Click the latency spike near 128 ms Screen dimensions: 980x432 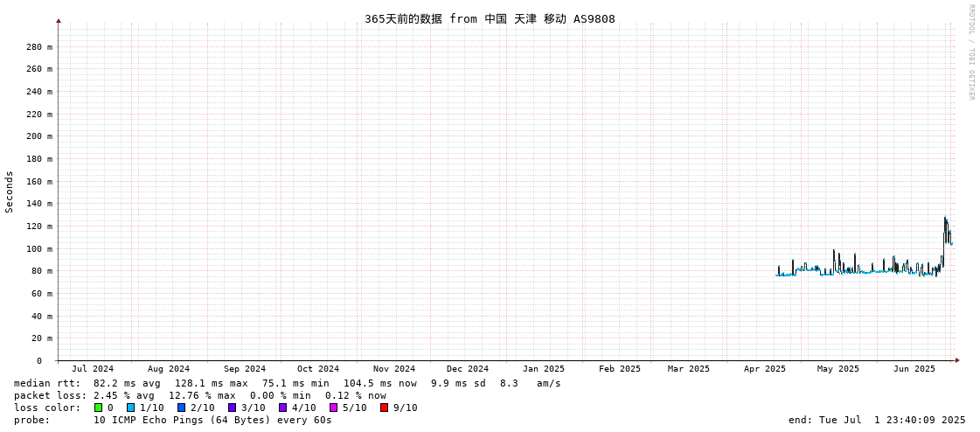(x=945, y=219)
